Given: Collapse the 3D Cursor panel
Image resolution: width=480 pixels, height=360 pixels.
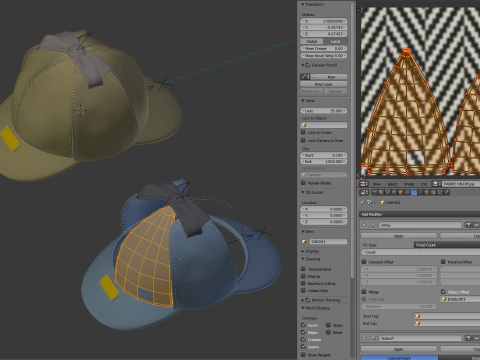Looking at the screenshot, I should pyautogui.click(x=303, y=192).
